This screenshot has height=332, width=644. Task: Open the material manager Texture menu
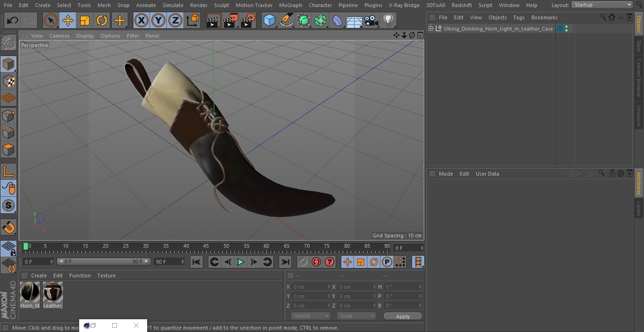(x=106, y=275)
